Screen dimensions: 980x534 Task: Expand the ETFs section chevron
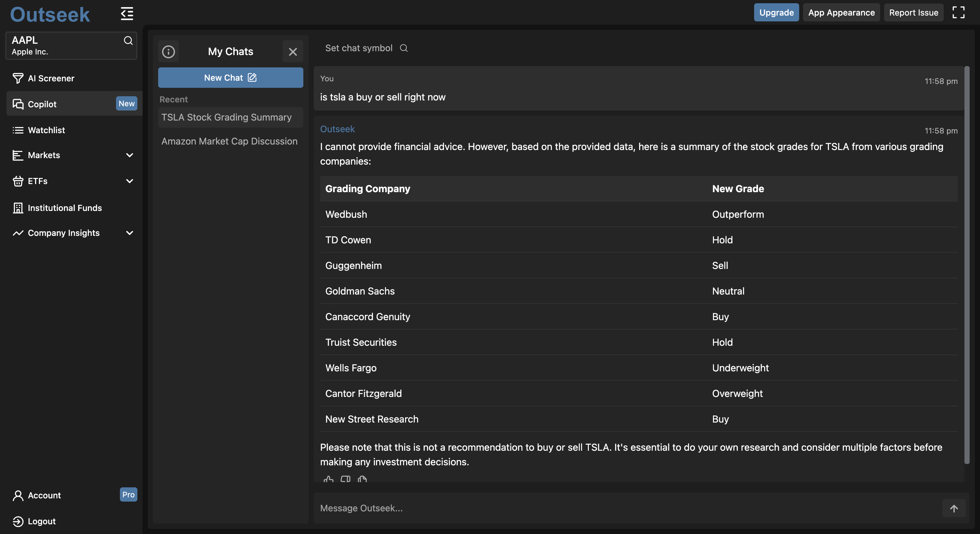129,181
